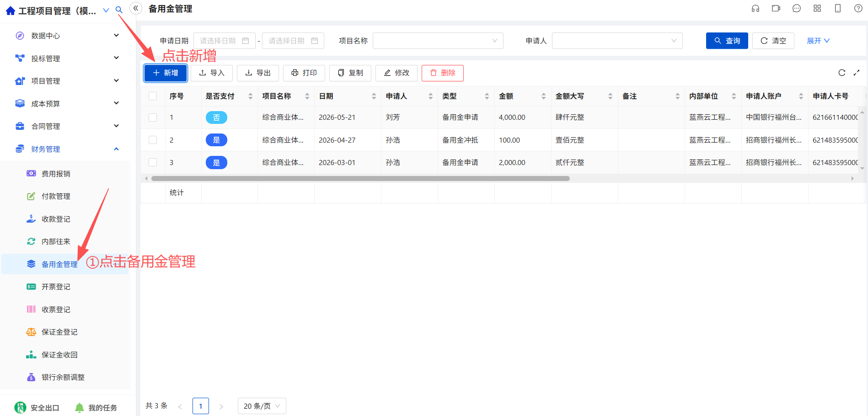This screenshot has width=868, height=416.
Task: Sort by 申请人账户 column arrows
Action: (801, 96)
